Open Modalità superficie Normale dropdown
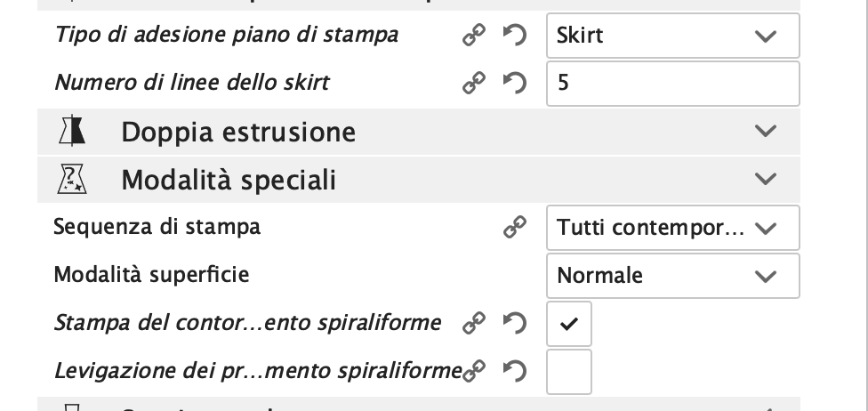The image size is (868, 411). coord(672,276)
